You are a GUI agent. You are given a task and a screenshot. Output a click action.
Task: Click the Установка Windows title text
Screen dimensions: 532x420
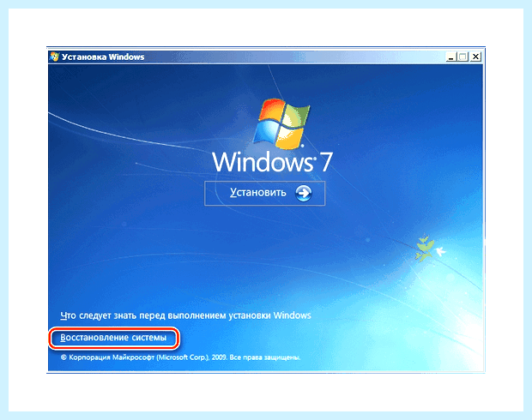(x=103, y=57)
